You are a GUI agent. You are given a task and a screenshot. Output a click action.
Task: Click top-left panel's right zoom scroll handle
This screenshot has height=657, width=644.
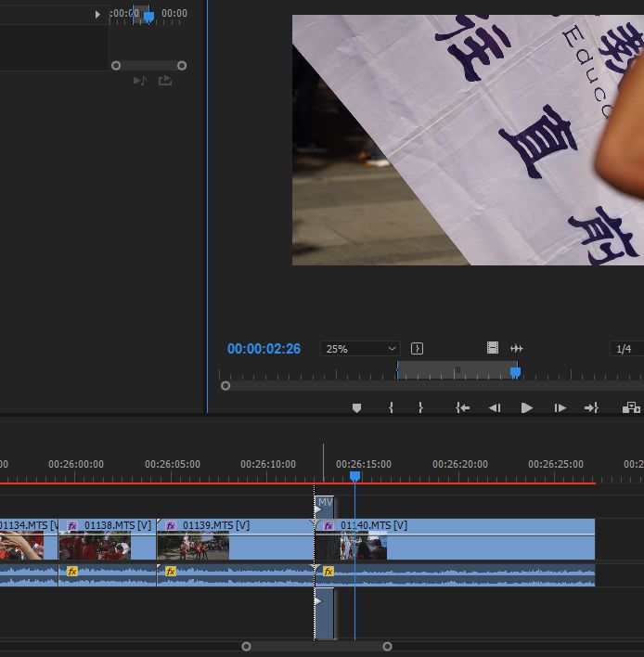coord(182,65)
